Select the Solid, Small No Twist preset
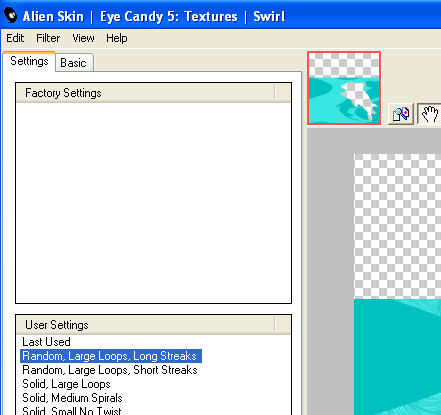The image size is (441, 415). [x=72, y=410]
